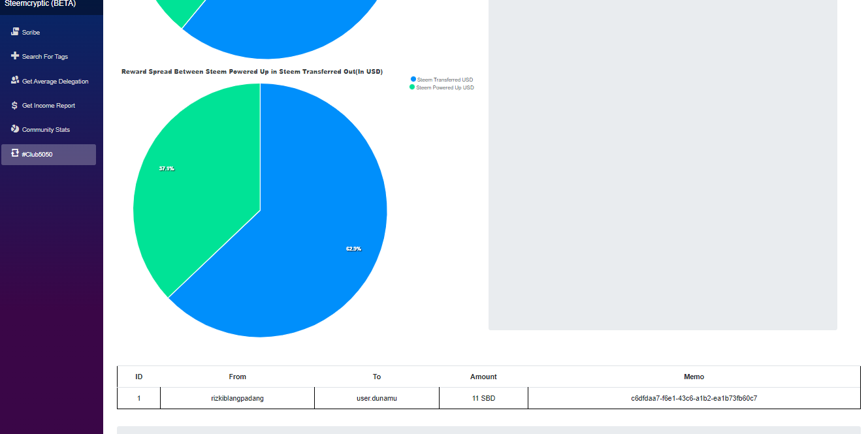
Task: Select the #Club5050 sidebar entry
Action: click(x=48, y=155)
